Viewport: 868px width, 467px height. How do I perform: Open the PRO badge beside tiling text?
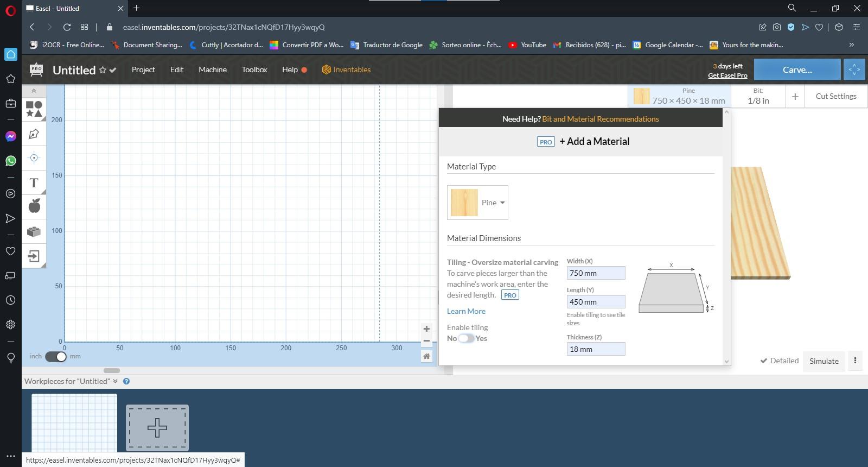(510, 295)
